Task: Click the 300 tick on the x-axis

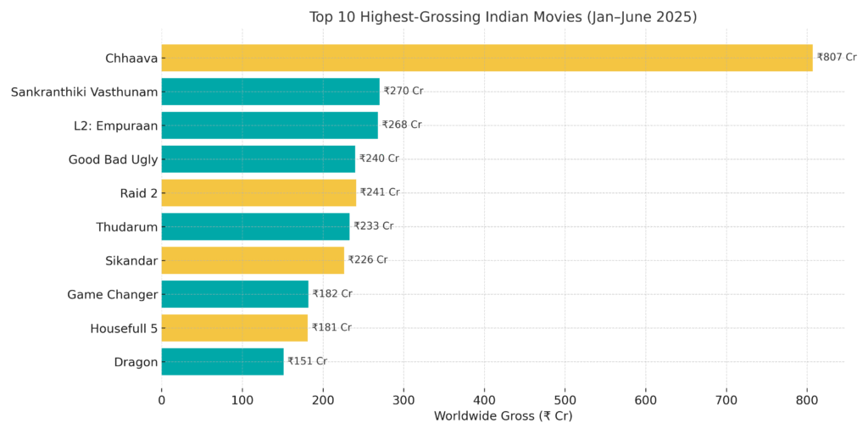Action: tap(403, 398)
